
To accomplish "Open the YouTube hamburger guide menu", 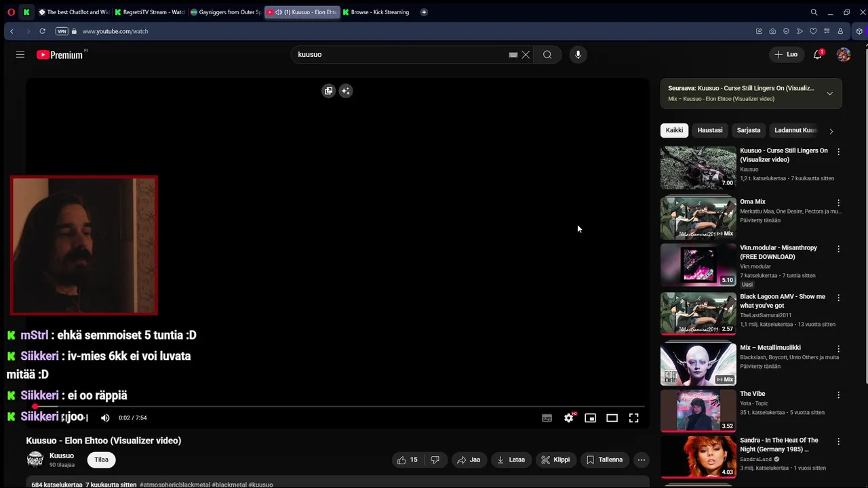I will [x=20, y=55].
